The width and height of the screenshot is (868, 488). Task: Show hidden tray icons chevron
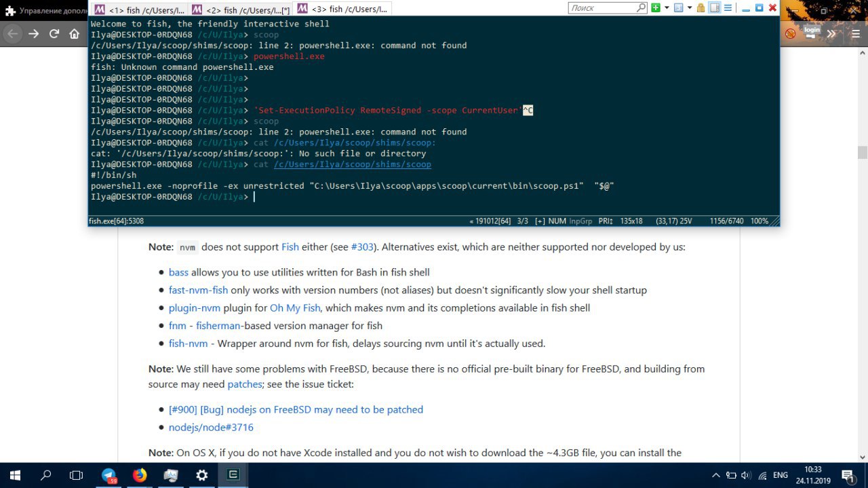(715, 475)
